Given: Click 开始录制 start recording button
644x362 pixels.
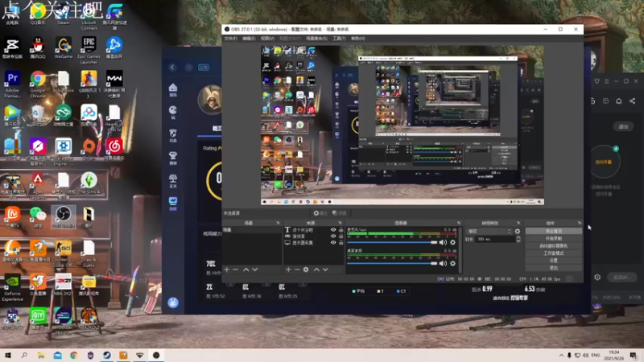Looking at the screenshot, I should (553, 238).
